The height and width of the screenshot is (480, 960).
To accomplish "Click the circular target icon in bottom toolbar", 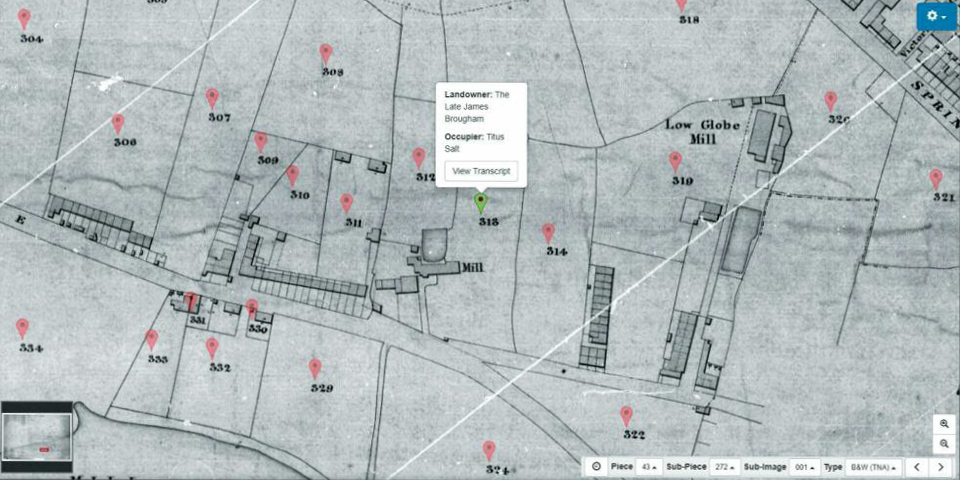I will [596, 467].
